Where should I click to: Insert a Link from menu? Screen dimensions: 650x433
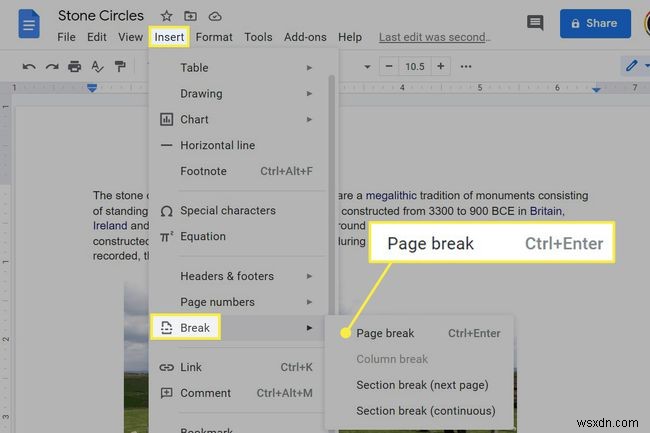click(236, 367)
